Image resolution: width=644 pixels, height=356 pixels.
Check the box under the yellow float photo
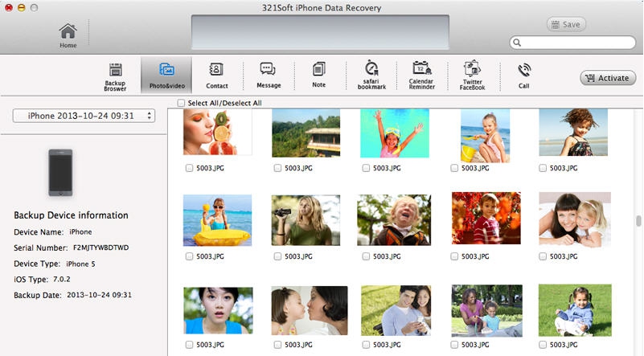189,256
